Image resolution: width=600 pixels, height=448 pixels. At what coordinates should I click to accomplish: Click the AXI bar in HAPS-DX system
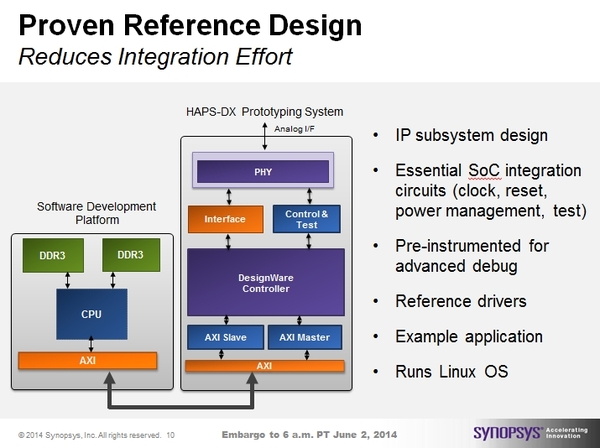(x=264, y=366)
